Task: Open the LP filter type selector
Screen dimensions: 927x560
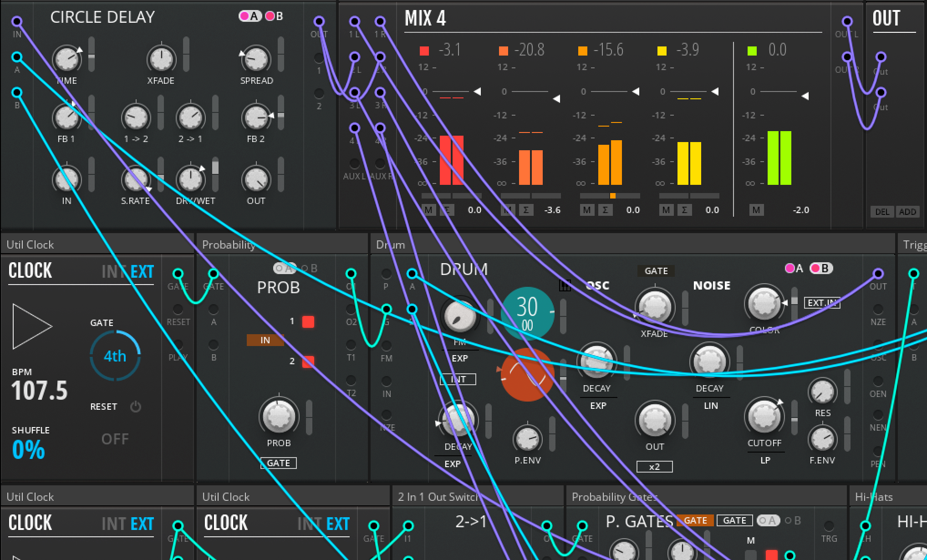Action: (x=765, y=460)
